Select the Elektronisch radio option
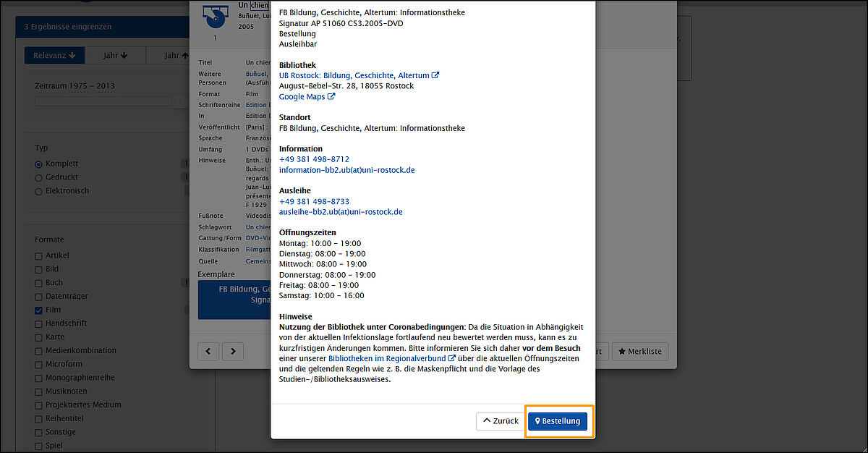 (x=39, y=191)
